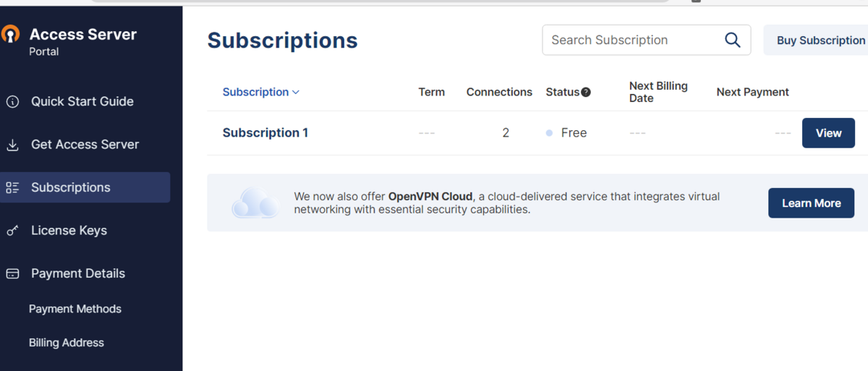Click the connections value 2
Viewport: 868px width, 371px height.
point(506,133)
